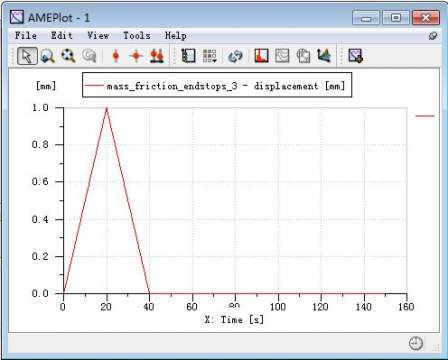This screenshot has width=448, height=360.
Task: Open the Tools menu
Action: click(x=137, y=35)
